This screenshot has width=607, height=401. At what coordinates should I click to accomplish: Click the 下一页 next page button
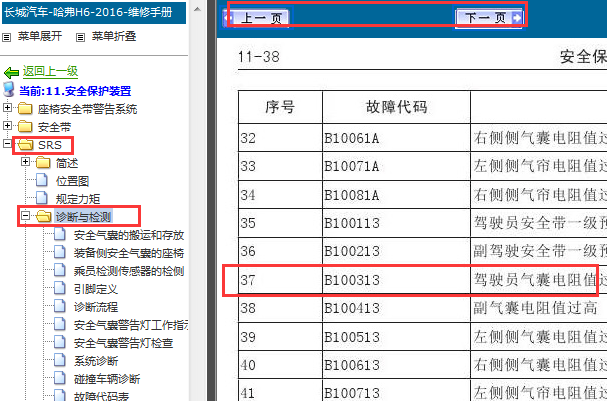coord(489,18)
